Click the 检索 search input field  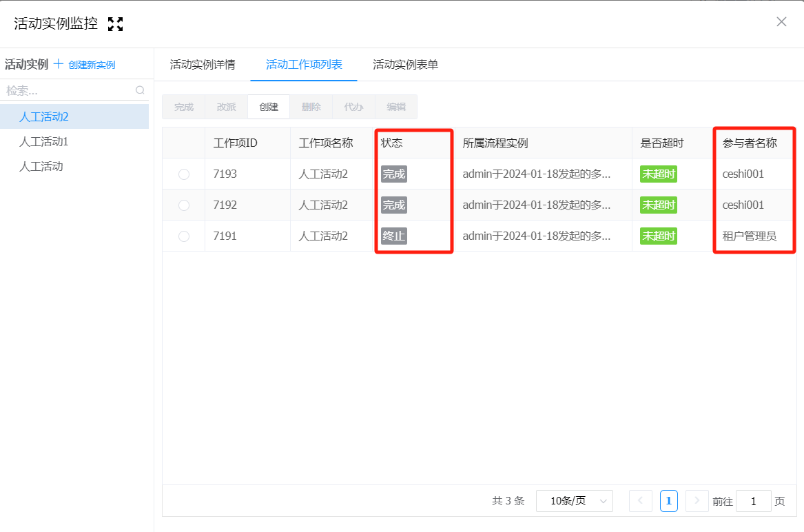coord(68,90)
